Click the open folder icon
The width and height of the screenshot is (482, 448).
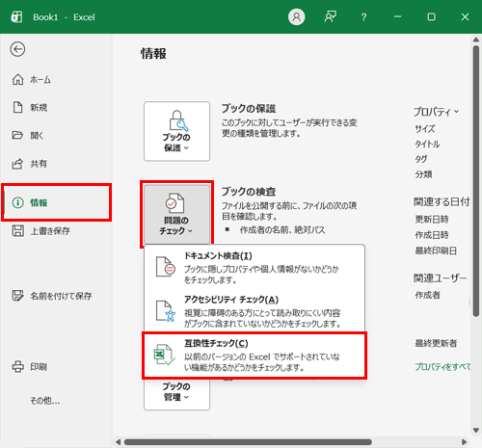17,135
